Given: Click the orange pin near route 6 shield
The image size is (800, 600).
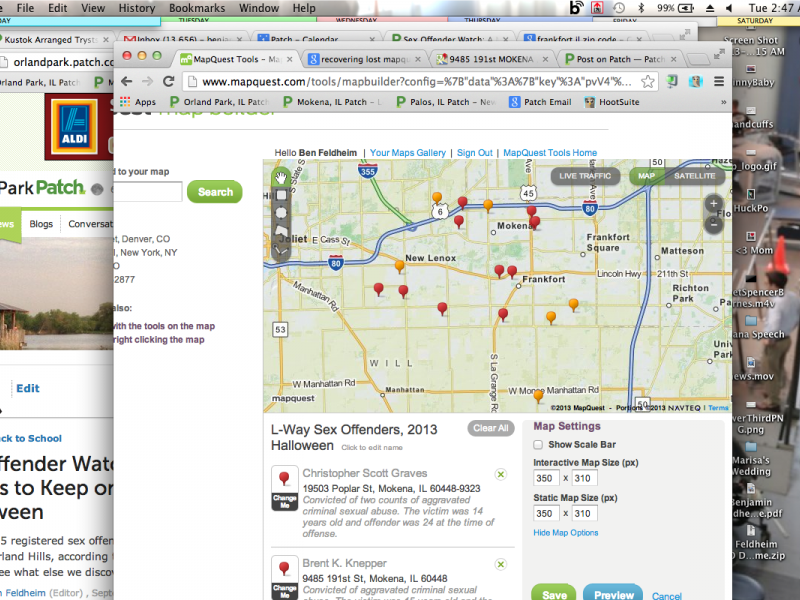Looking at the screenshot, I should coord(437,198).
